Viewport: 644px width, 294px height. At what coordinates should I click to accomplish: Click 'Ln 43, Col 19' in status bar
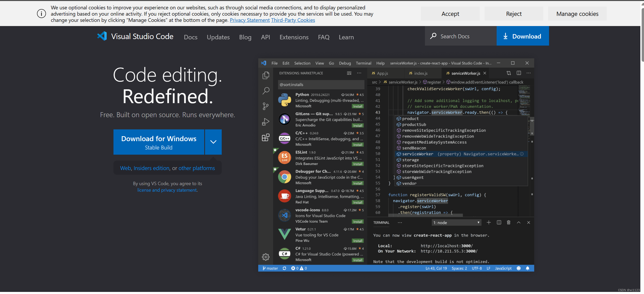pyautogui.click(x=436, y=268)
